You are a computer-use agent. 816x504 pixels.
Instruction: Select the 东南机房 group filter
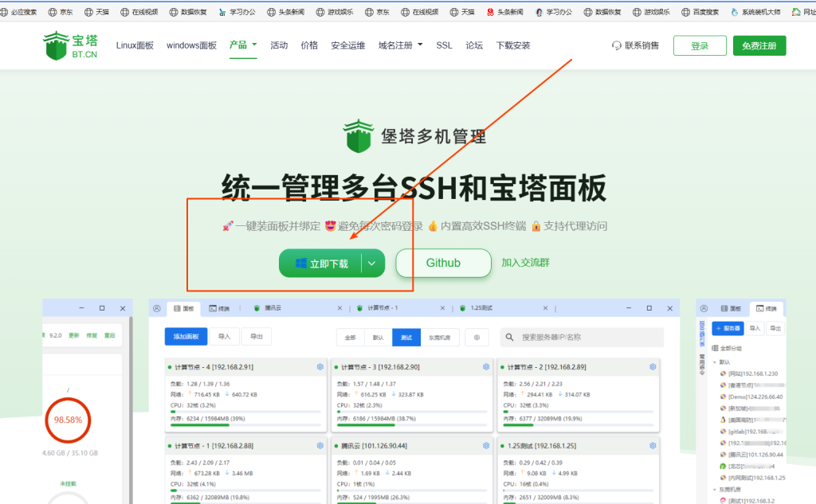437,338
